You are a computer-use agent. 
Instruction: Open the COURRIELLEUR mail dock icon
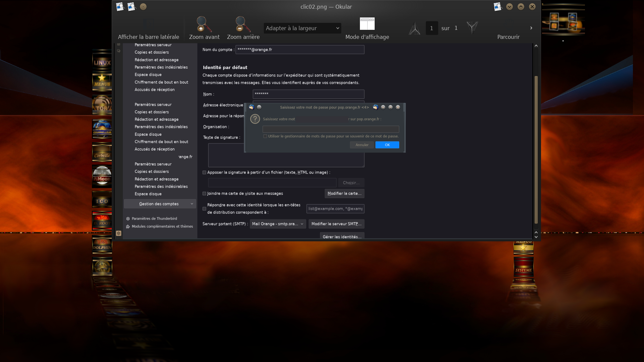(x=102, y=129)
